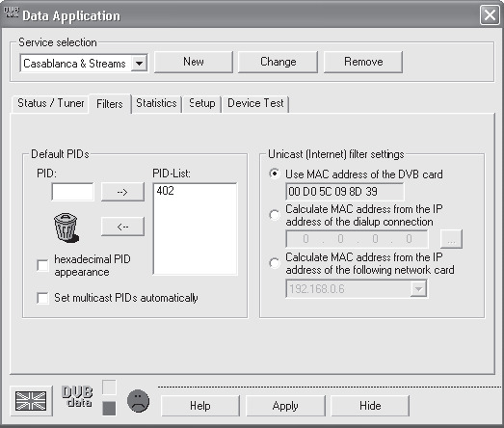The height and width of the screenshot is (428, 504).
Task: Select MAC from dialup connection IP option
Action: pyautogui.click(x=275, y=215)
